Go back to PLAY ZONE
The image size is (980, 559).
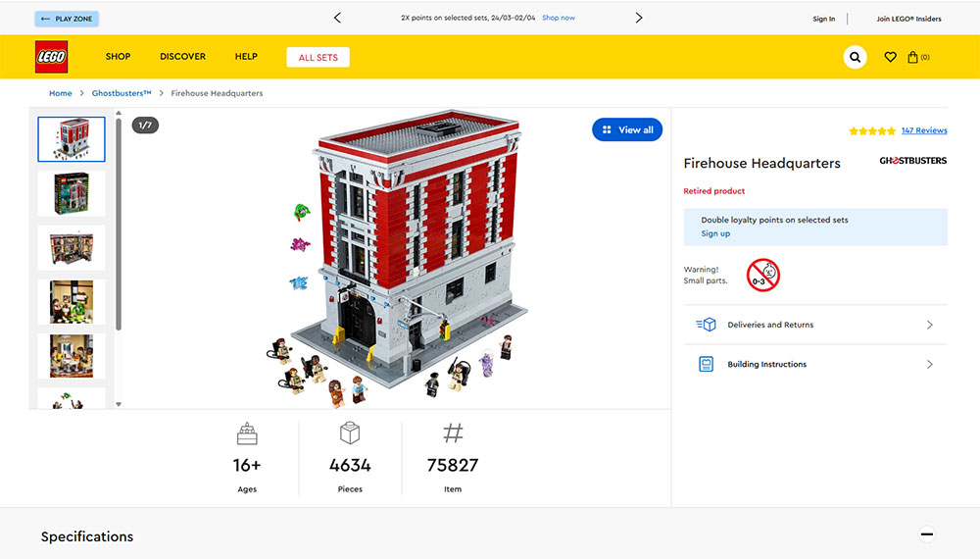pyautogui.click(x=67, y=19)
